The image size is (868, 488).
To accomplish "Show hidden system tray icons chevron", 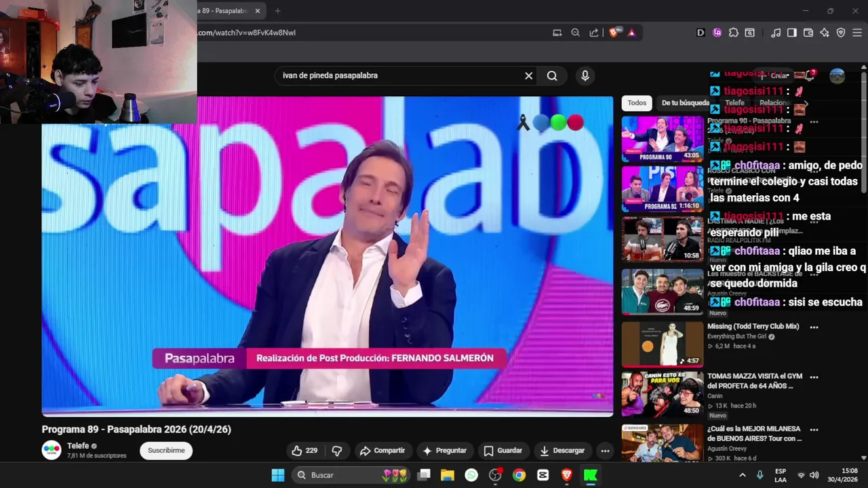I will [742, 475].
